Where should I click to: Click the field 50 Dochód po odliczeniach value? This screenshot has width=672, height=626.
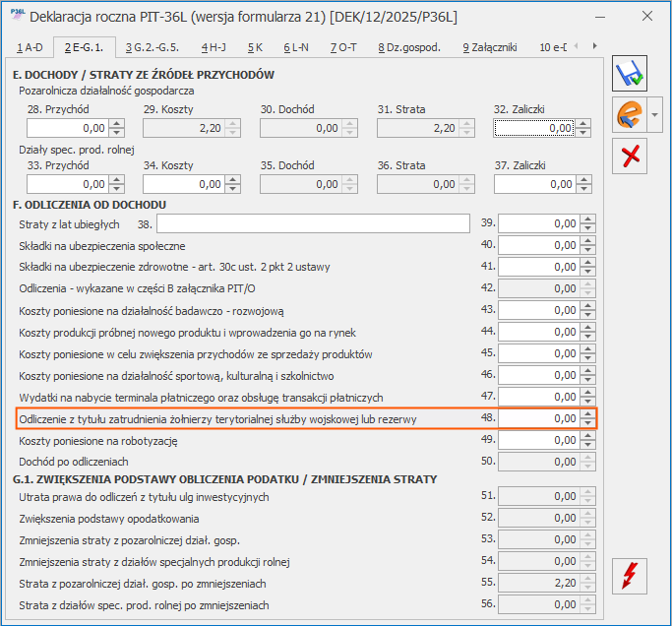(539, 462)
